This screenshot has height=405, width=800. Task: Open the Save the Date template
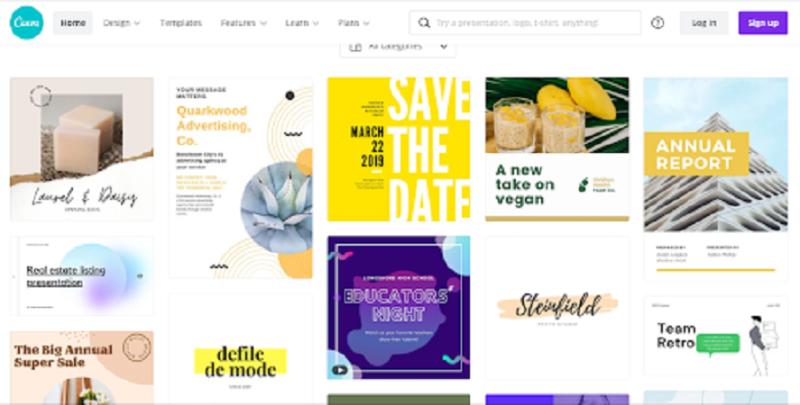398,149
